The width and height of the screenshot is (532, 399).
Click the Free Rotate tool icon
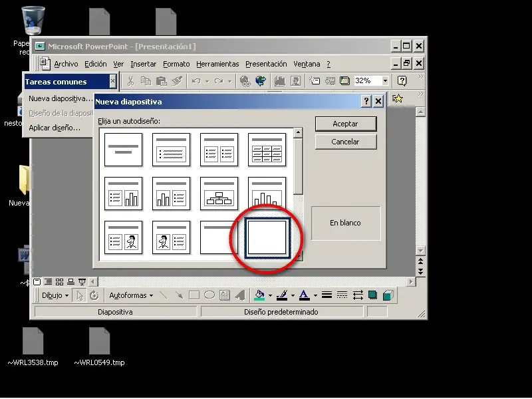[x=94, y=295]
